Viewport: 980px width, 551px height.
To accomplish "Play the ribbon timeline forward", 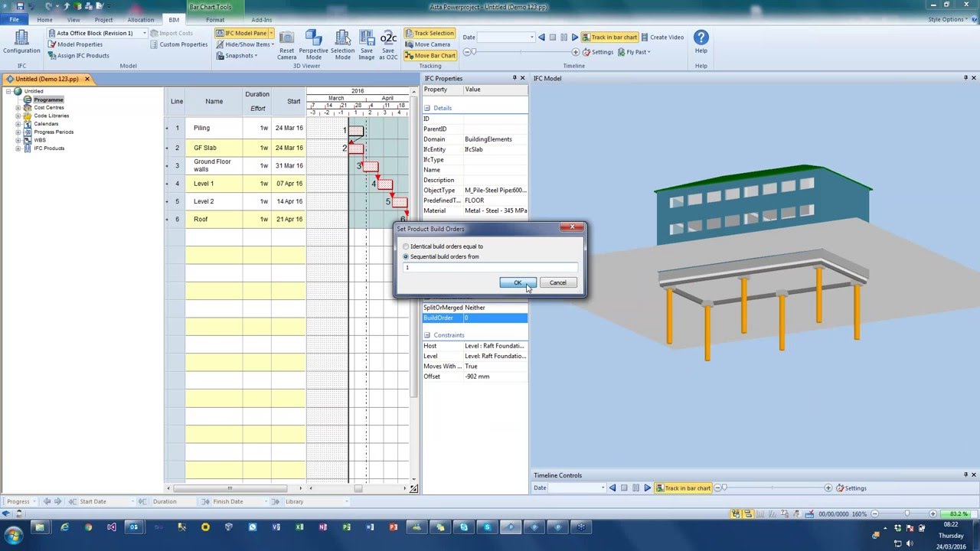I will (x=575, y=37).
